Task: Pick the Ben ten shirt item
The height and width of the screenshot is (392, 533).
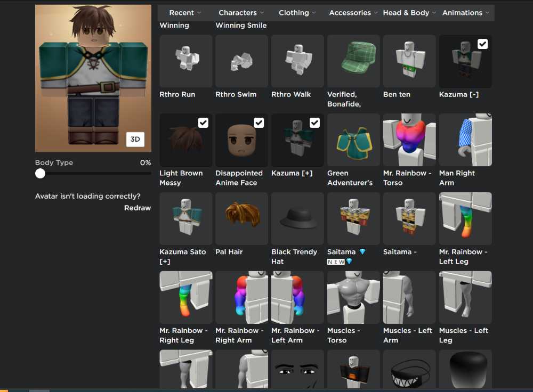Action: pyautogui.click(x=409, y=61)
